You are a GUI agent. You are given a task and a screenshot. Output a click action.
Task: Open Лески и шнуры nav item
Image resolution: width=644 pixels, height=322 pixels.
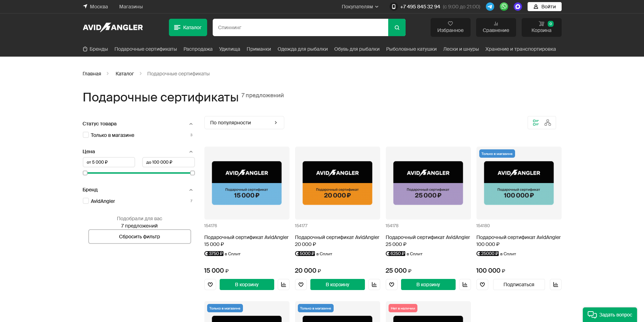click(x=461, y=49)
